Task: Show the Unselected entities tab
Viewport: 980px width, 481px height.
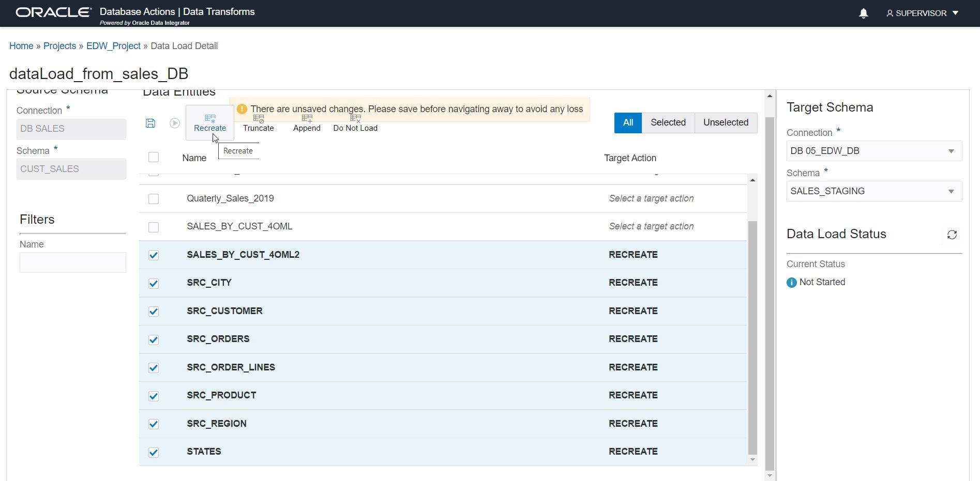Action: [726, 122]
